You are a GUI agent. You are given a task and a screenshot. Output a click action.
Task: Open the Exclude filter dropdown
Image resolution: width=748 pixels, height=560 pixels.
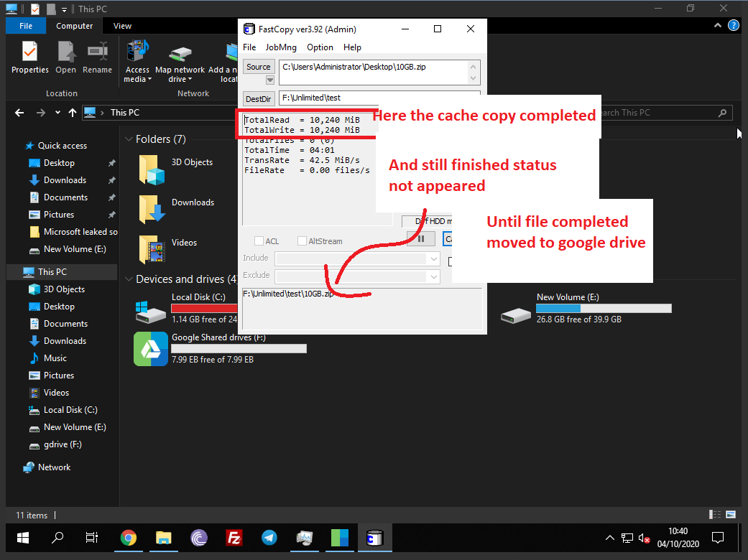coord(433,276)
